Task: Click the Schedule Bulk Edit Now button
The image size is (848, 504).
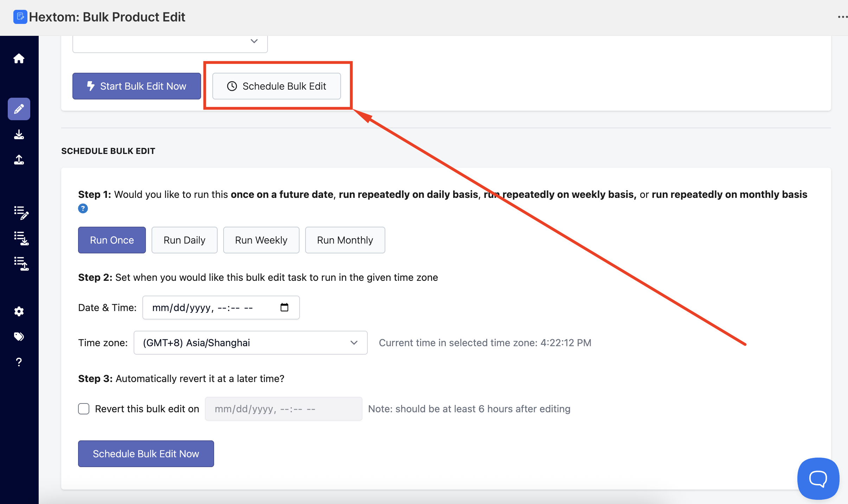Action: 146,454
